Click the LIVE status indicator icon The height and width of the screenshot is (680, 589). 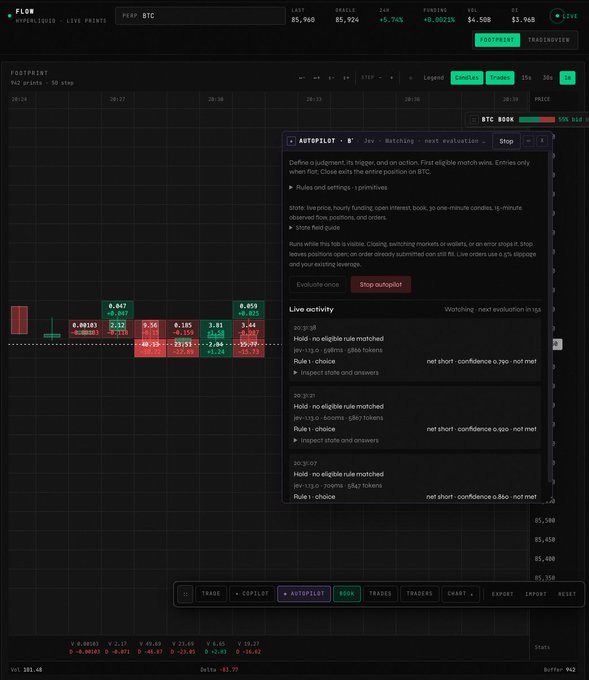(x=557, y=16)
